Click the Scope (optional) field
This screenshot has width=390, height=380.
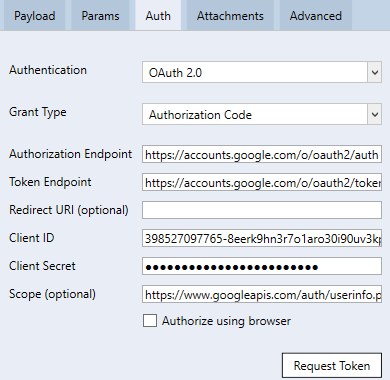coord(262,294)
